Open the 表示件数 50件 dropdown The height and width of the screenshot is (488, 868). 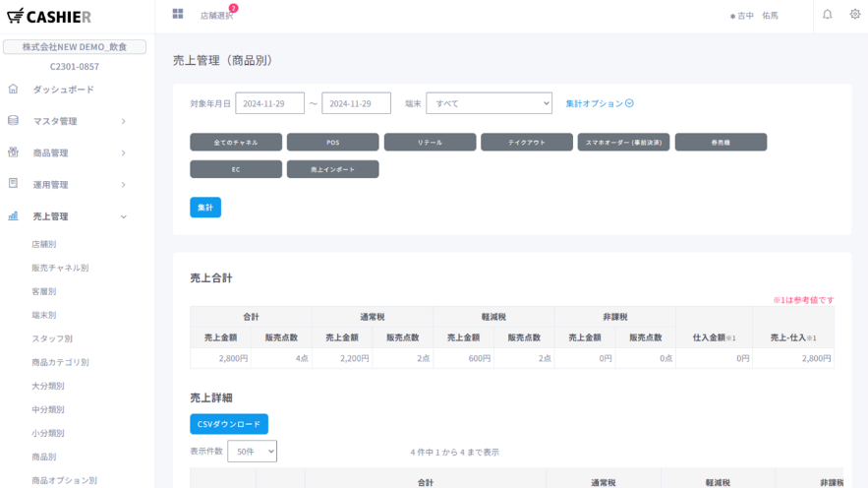point(252,452)
